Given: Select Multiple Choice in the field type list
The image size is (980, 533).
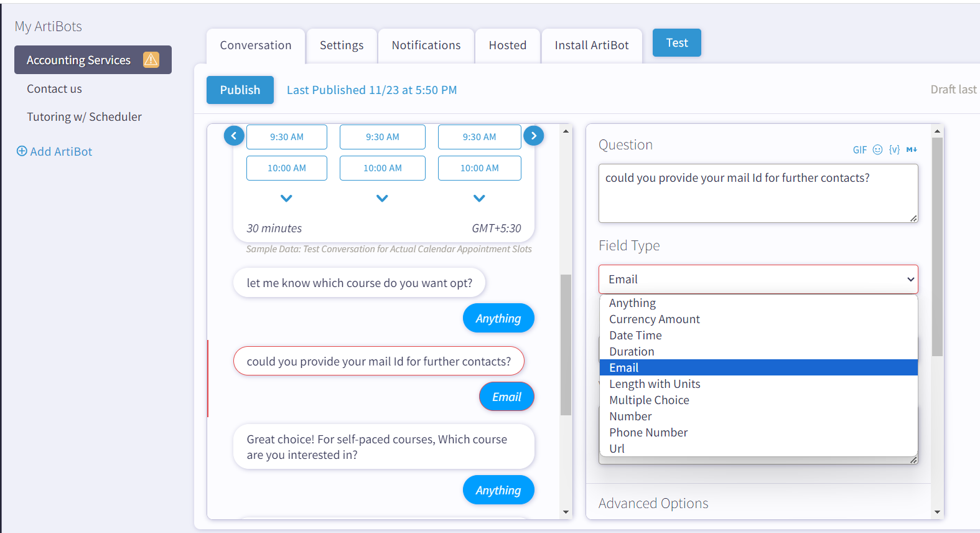Looking at the screenshot, I should pos(649,400).
